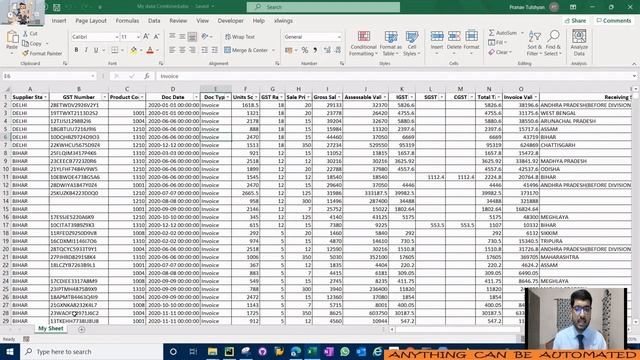Click the Comments button
Image resolution: width=640 pixels, height=360 pixels.
coord(613,20)
